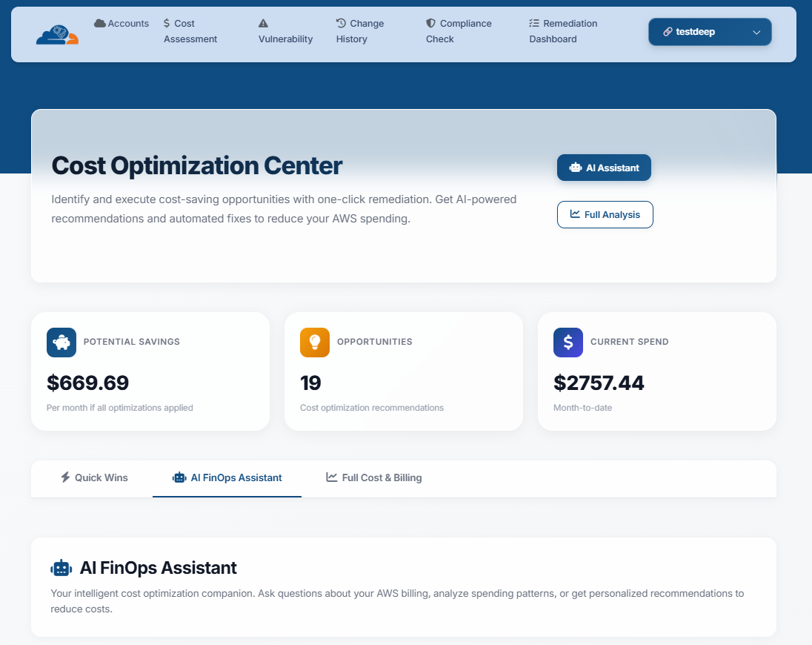Click the robot icon beside AI FinOps Assistant heading
812x645 pixels.
coord(61,568)
